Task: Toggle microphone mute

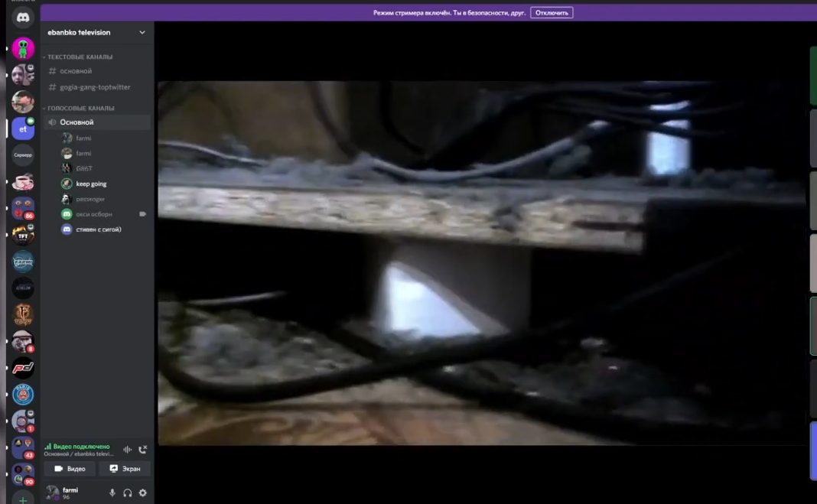Action: point(112,493)
